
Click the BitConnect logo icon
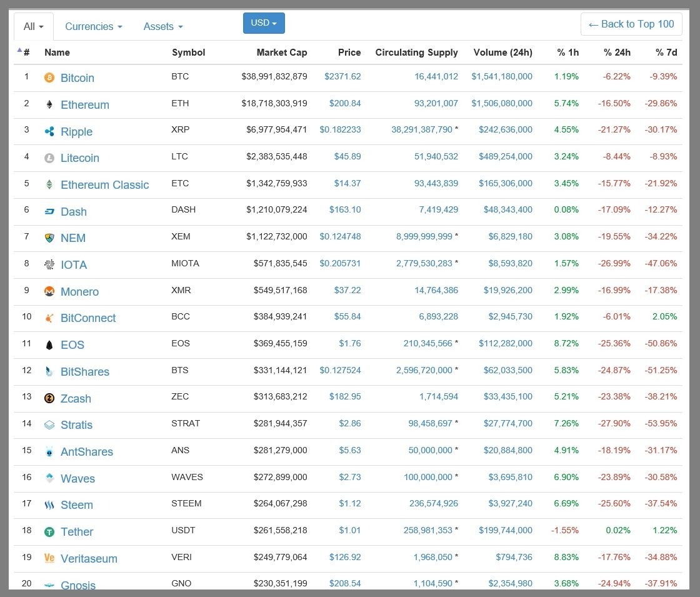click(x=49, y=318)
